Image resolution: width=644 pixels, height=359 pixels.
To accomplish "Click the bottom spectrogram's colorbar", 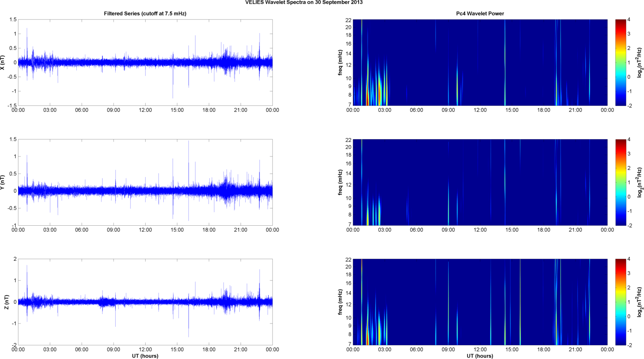I will click(620, 302).
